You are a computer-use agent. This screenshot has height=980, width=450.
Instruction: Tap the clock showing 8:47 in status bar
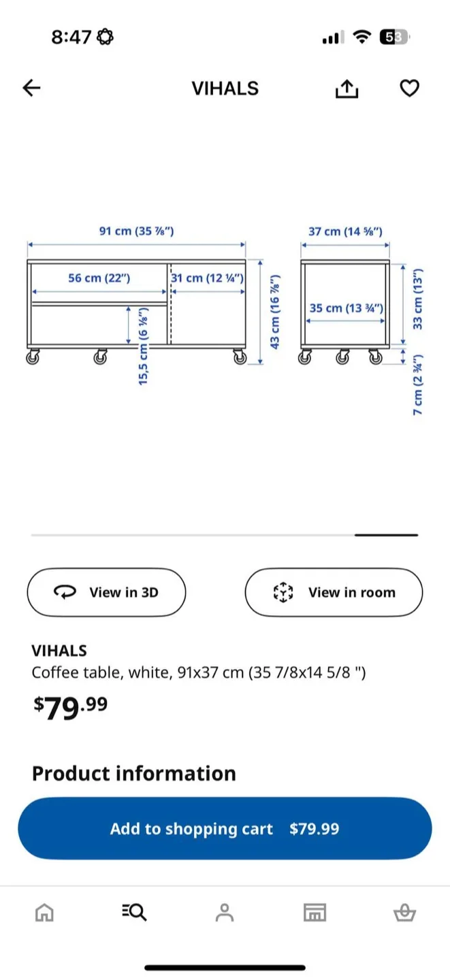(x=71, y=37)
